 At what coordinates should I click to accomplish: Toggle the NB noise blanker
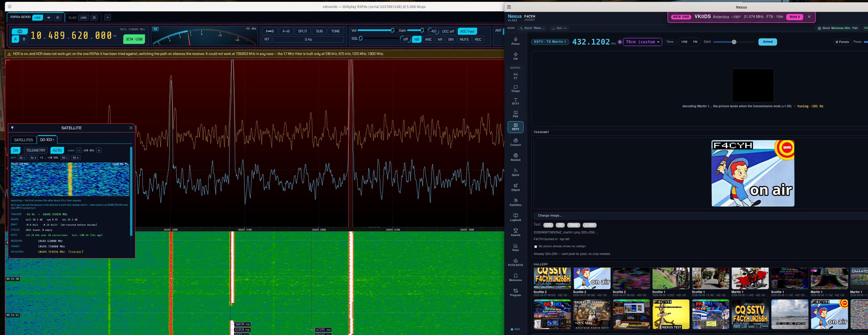coord(416,40)
